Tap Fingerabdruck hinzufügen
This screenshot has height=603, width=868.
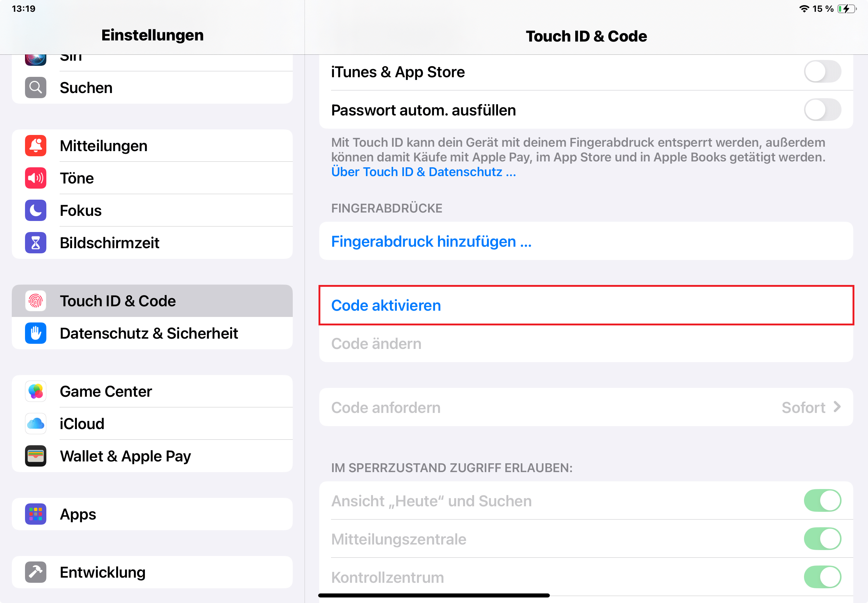(x=431, y=242)
